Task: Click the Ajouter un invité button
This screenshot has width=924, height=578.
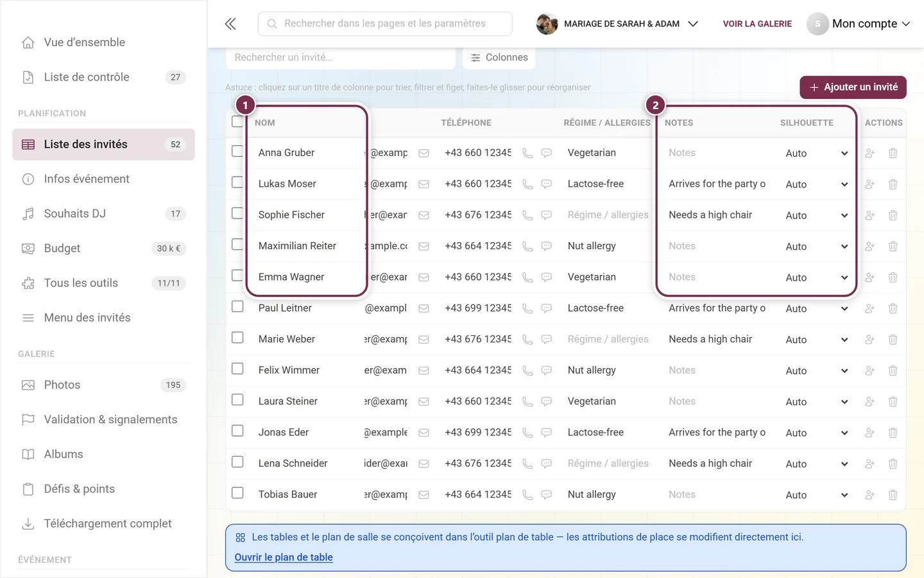Action: pyautogui.click(x=853, y=87)
